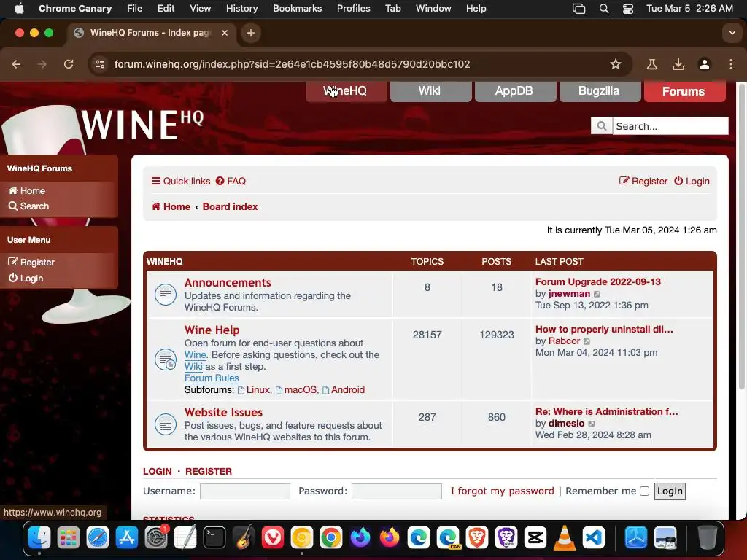Expand the Quick links menu
Screen dimensions: 747x560
click(181, 181)
